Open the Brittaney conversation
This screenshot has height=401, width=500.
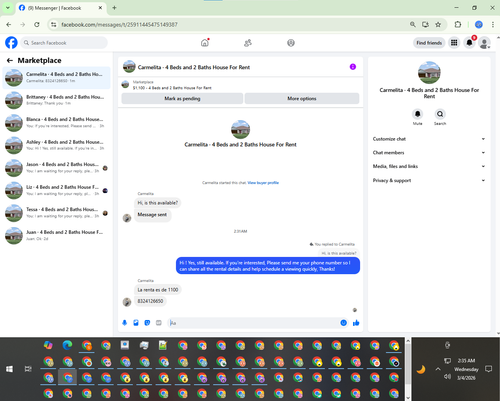point(56,100)
